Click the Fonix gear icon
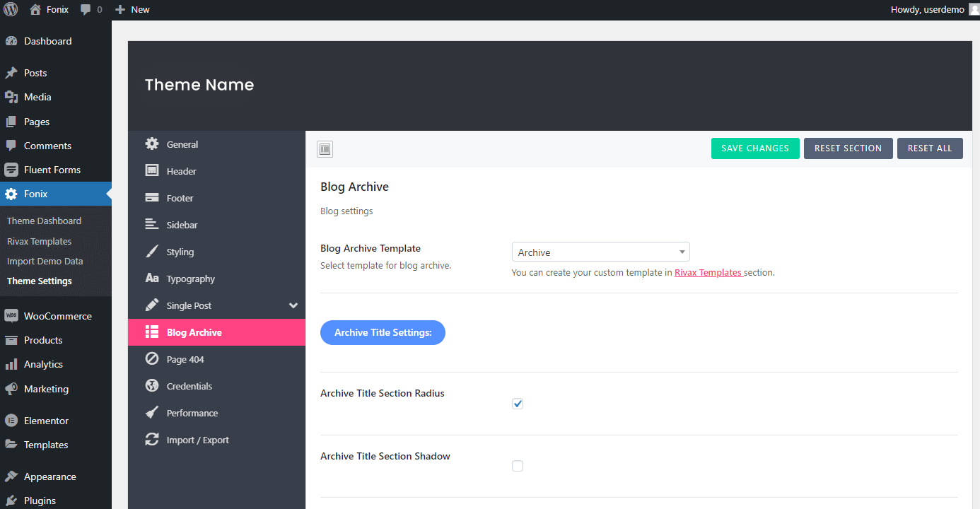This screenshot has height=509, width=980. 11,194
